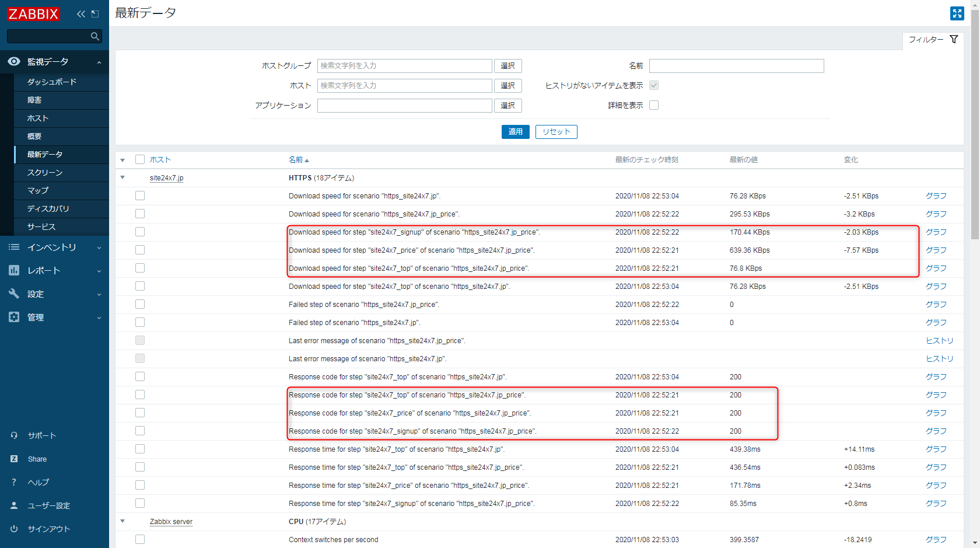
Task: Open ダッシュボード menu item
Action: (61, 82)
